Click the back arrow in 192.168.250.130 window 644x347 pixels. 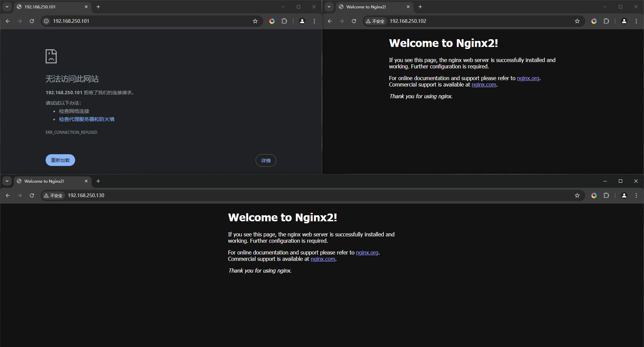tap(8, 195)
